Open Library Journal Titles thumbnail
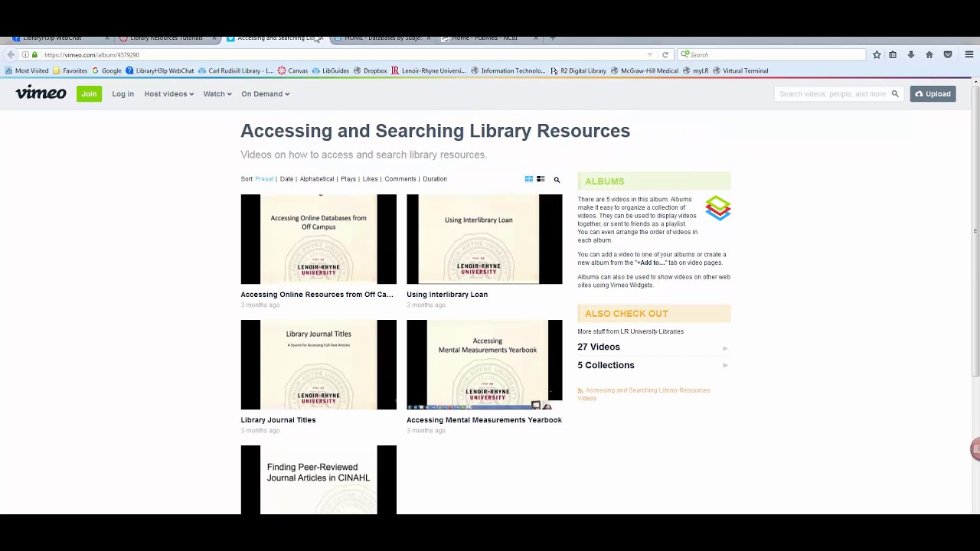Viewport: 980px width, 551px height. pos(318,364)
